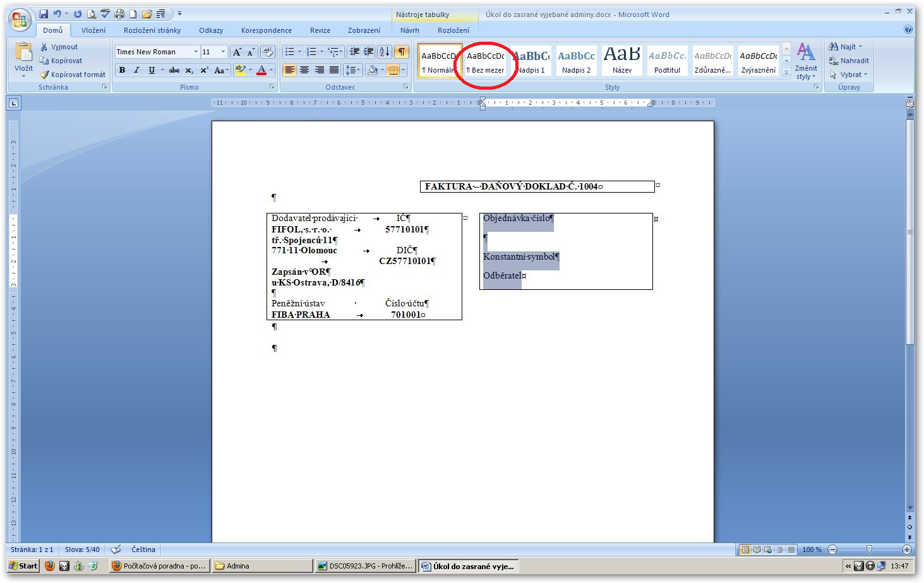Click the grow font icon

tap(237, 52)
